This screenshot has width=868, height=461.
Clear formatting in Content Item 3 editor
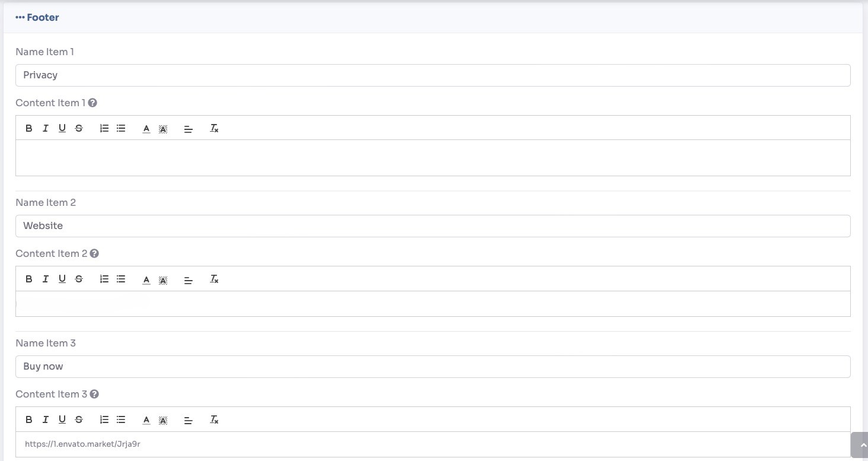click(214, 419)
